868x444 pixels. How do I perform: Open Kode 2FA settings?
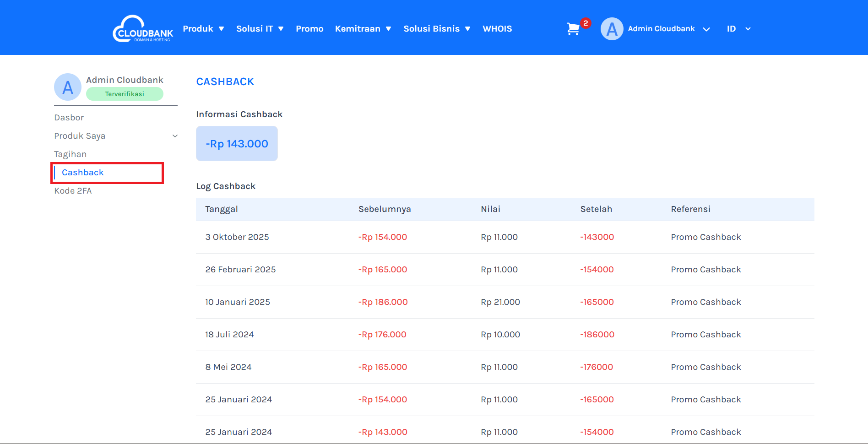[73, 191]
